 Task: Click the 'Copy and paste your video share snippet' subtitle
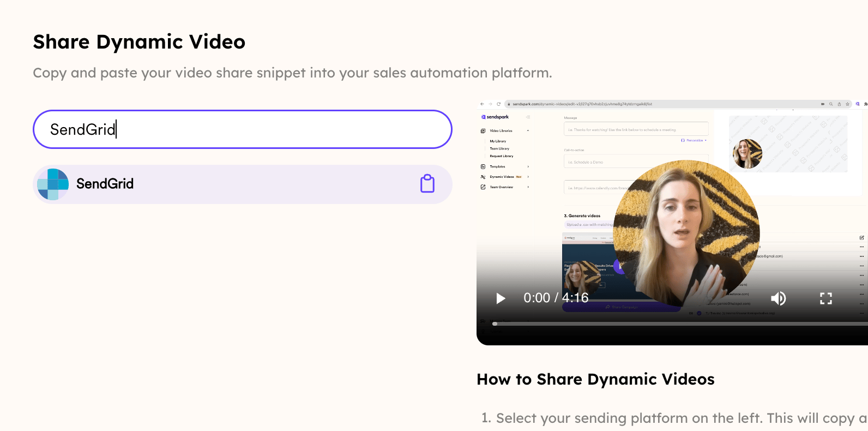coord(292,73)
